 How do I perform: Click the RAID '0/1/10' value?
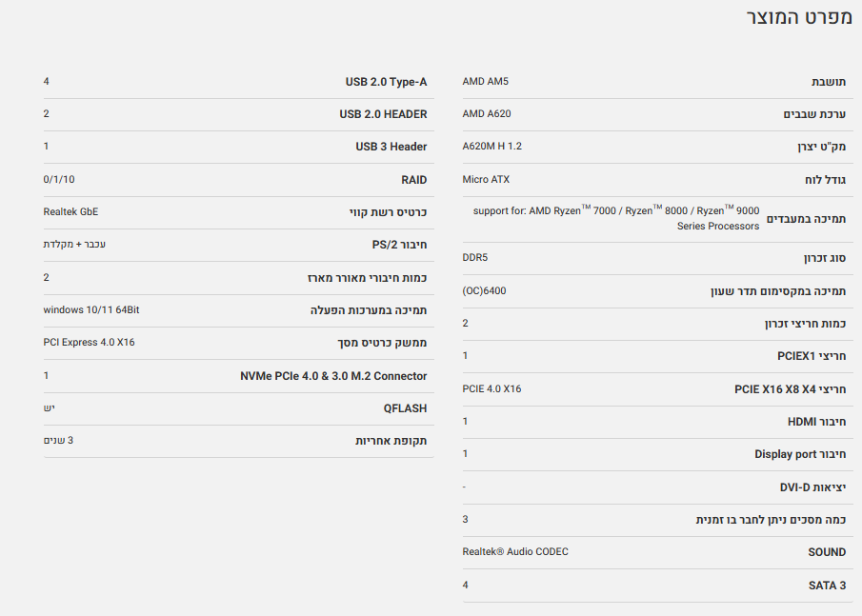point(59,180)
